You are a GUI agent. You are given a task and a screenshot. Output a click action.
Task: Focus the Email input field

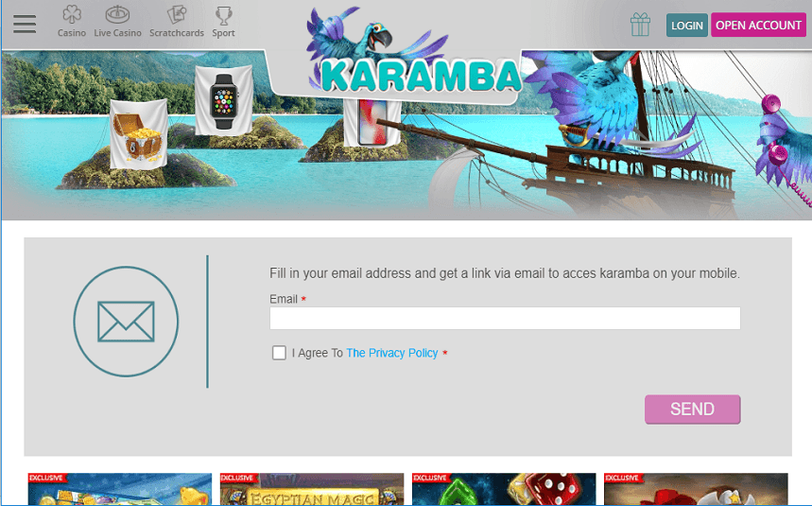click(505, 318)
